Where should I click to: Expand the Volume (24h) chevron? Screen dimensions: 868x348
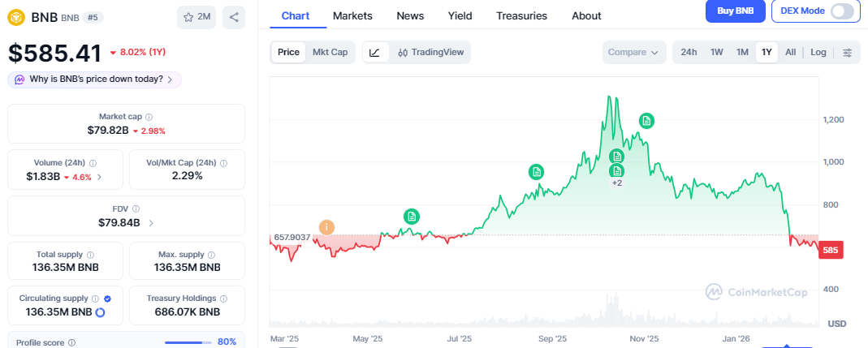[100, 177]
